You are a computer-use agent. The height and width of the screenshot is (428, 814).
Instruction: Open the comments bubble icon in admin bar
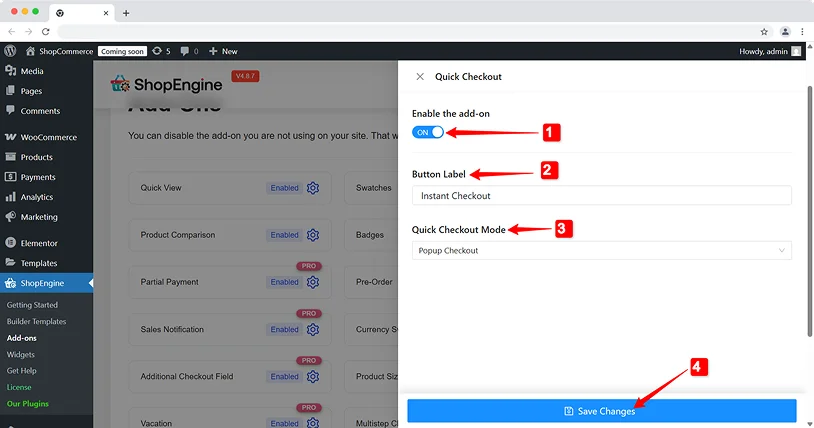pyautogui.click(x=184, y=51)
